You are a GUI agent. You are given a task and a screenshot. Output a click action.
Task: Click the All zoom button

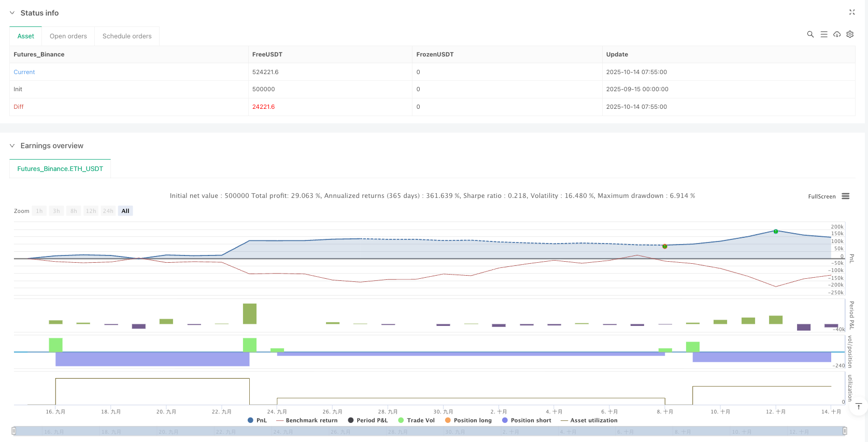(x=125, y=211)
